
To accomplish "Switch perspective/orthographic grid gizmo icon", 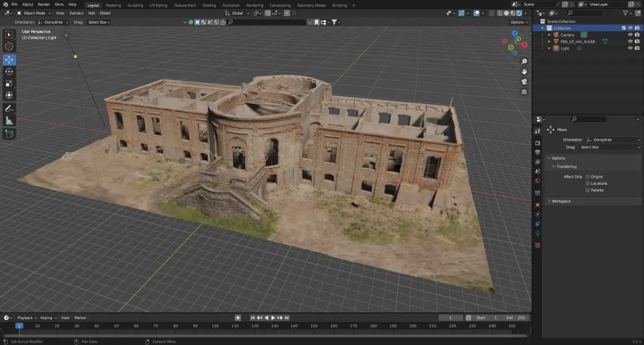I will click(x=524, y=92).
